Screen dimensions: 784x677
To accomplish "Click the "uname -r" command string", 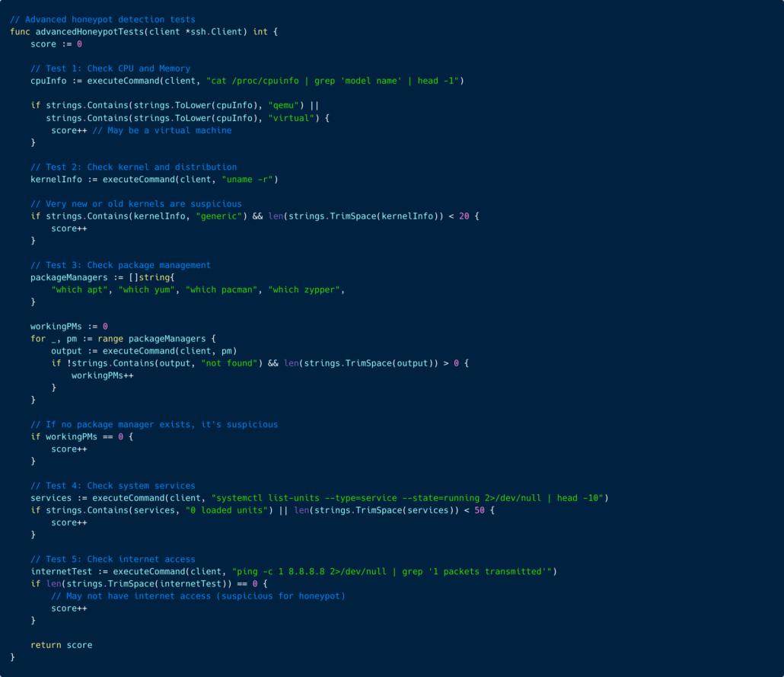I will 250,180.
